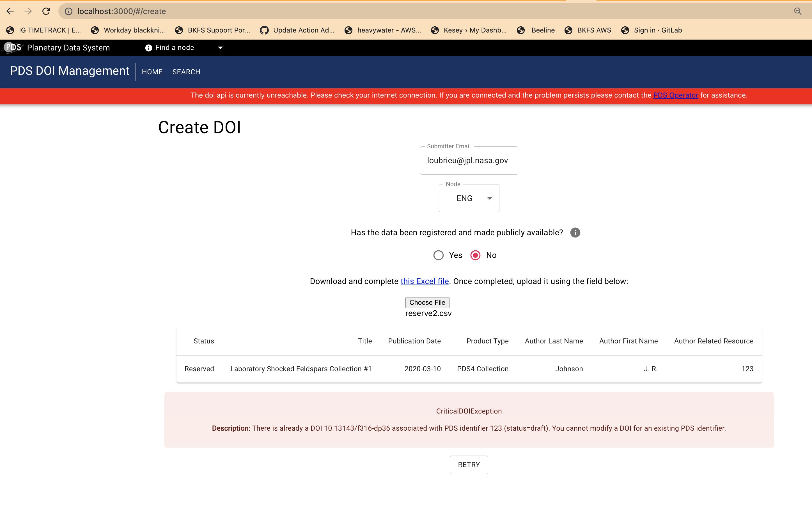Go to the HOME nav item
Viewport: 812px width, 508px height.
[x=152, y=72]
